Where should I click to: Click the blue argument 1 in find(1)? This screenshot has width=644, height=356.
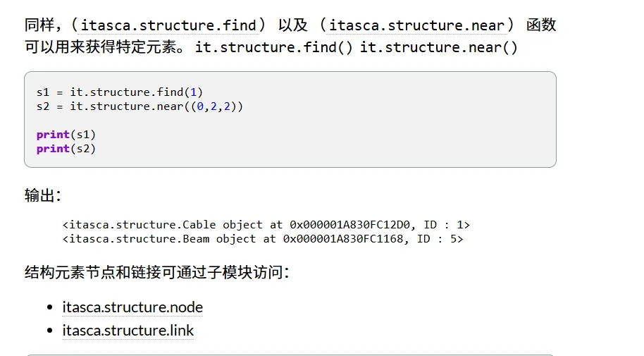194,92
